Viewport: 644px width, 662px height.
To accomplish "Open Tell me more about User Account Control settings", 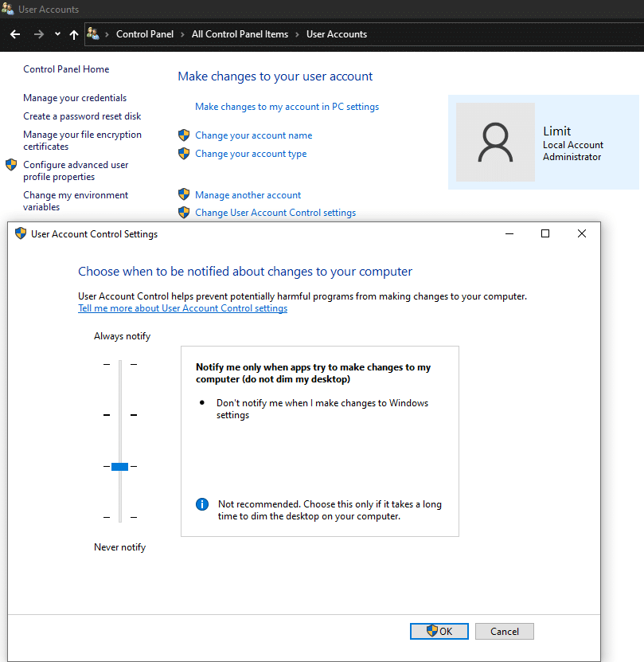I will click(x=183, y=308).
